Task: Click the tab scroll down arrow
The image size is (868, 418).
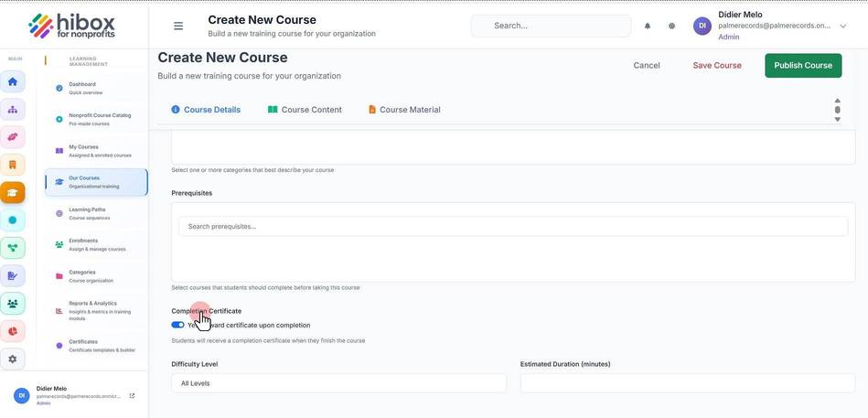Action: click(837, 119)
